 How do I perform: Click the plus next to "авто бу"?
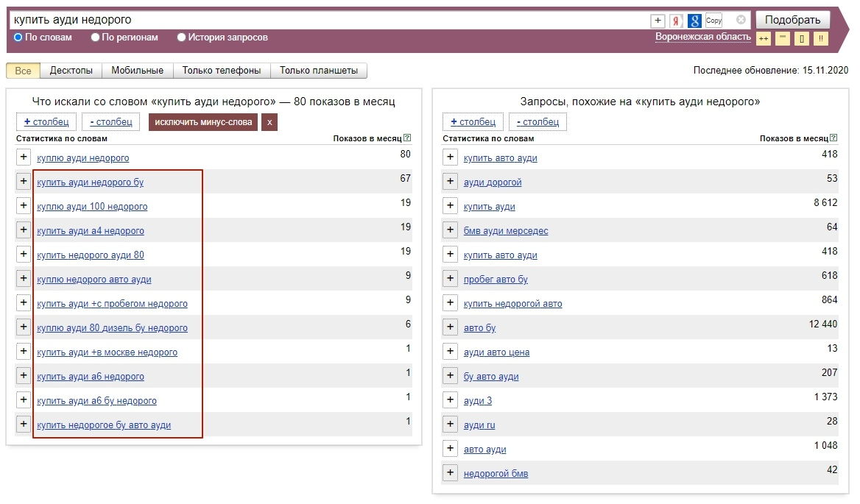(450, 327)
